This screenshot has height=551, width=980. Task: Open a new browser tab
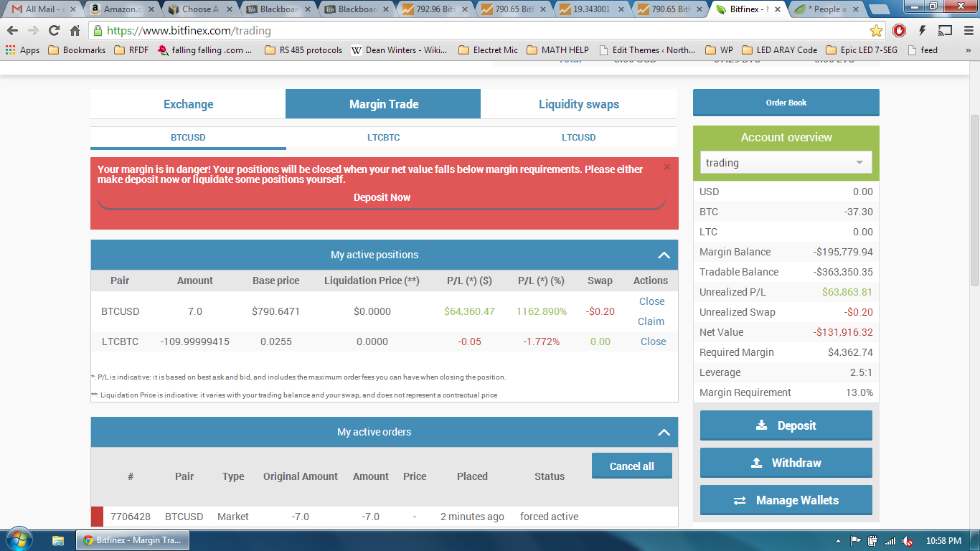click(x=880, y=9)
